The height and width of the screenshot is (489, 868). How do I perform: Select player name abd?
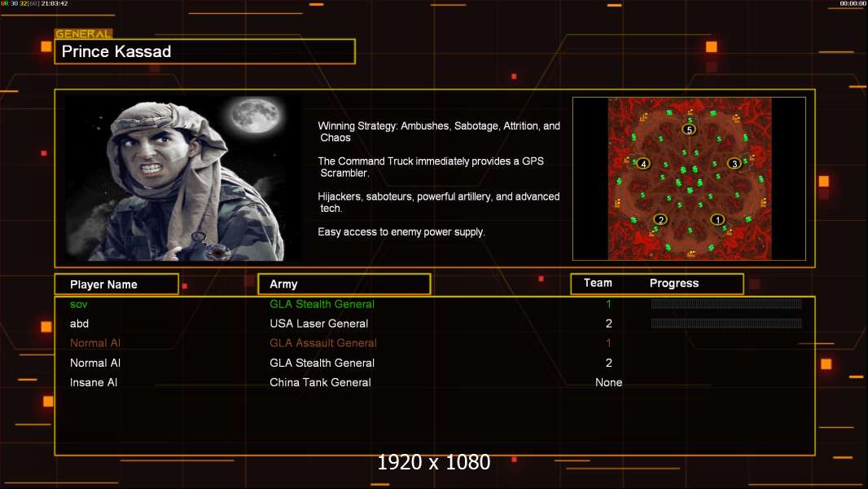click(x=79, y=324)
